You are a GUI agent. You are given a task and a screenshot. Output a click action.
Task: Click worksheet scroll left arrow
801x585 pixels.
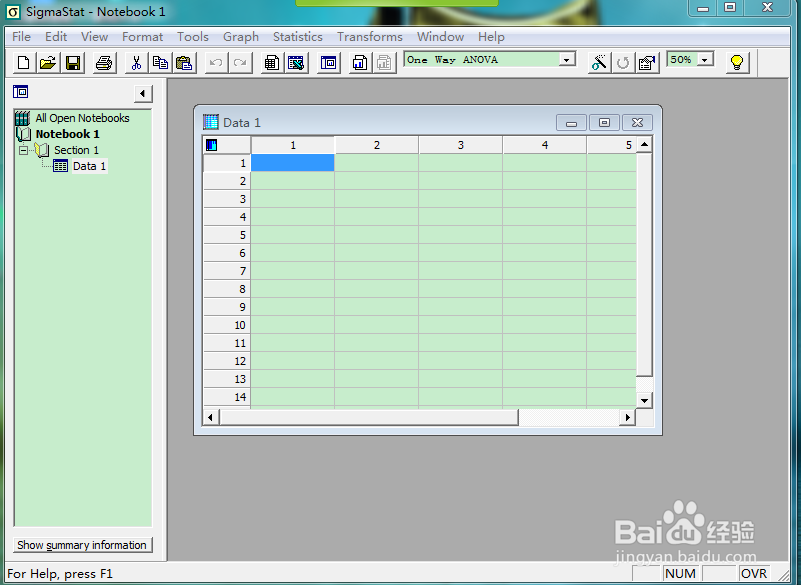(210, 417)
